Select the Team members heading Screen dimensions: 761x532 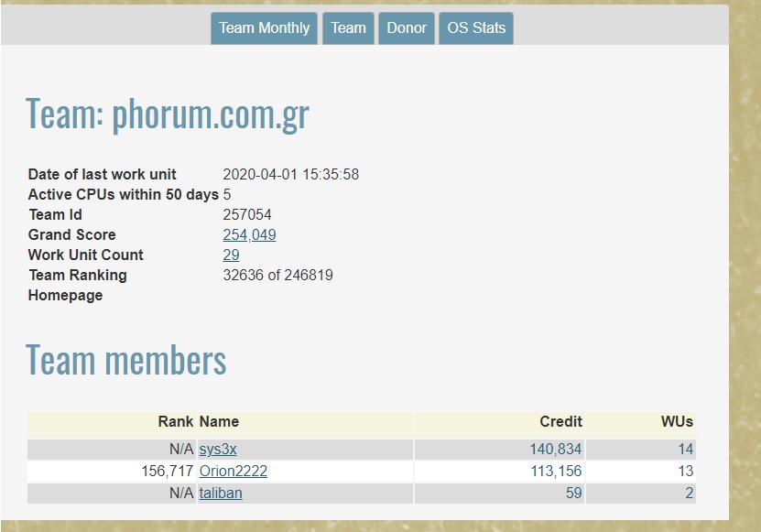[126, 360]
